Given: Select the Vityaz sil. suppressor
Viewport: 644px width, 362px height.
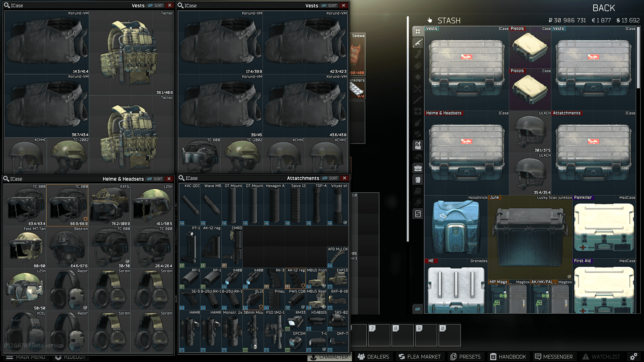Looking at the screenshot, I should click(338, 204).
